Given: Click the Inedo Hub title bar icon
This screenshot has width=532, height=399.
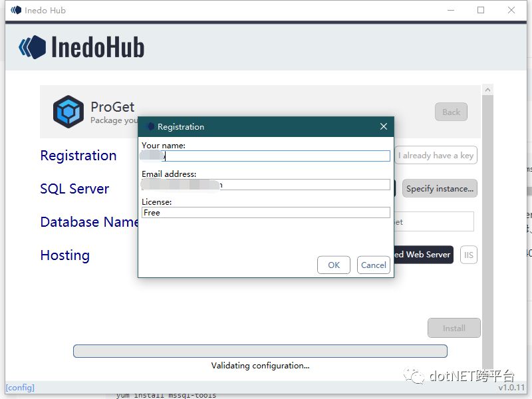Looking at the screenshot, I should pos(16,10).
